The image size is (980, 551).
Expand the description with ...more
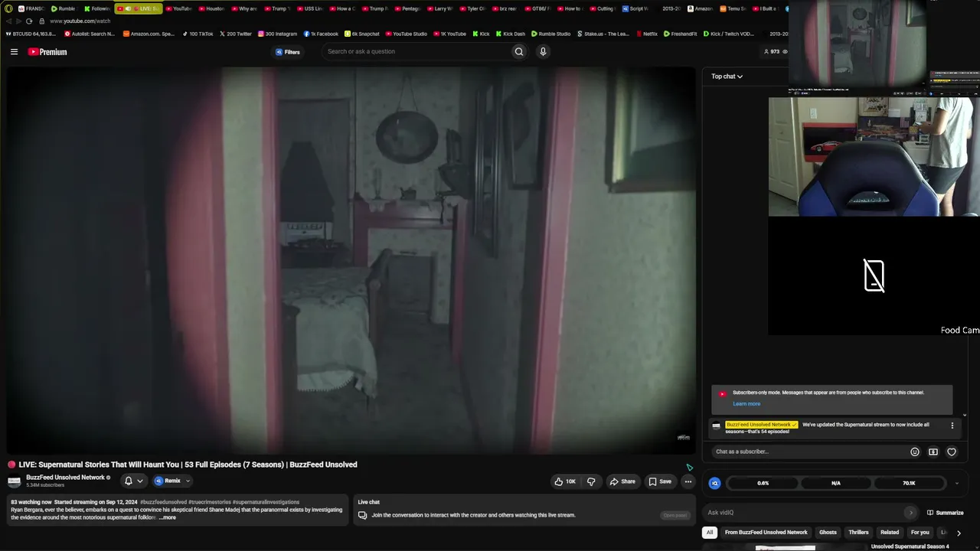point(167,518)
